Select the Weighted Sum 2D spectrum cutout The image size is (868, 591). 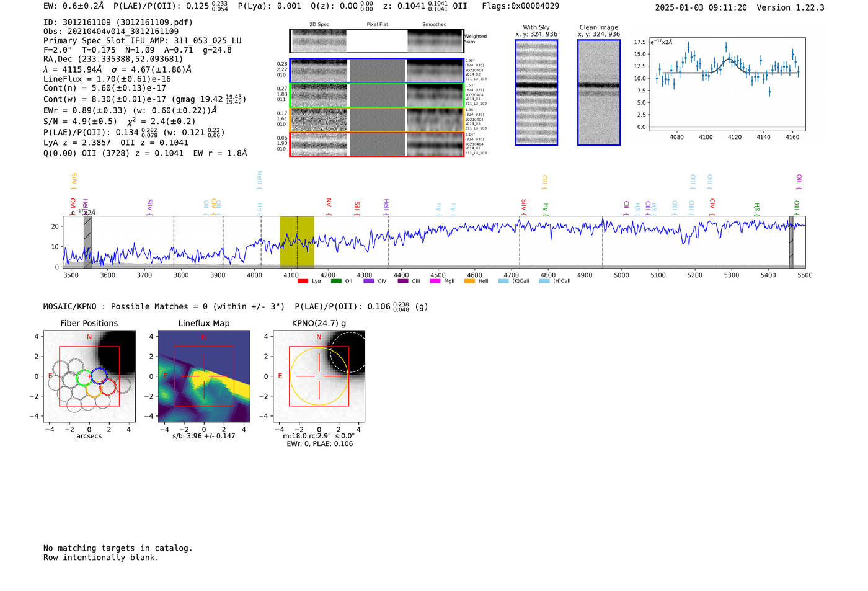pos(319,41)
